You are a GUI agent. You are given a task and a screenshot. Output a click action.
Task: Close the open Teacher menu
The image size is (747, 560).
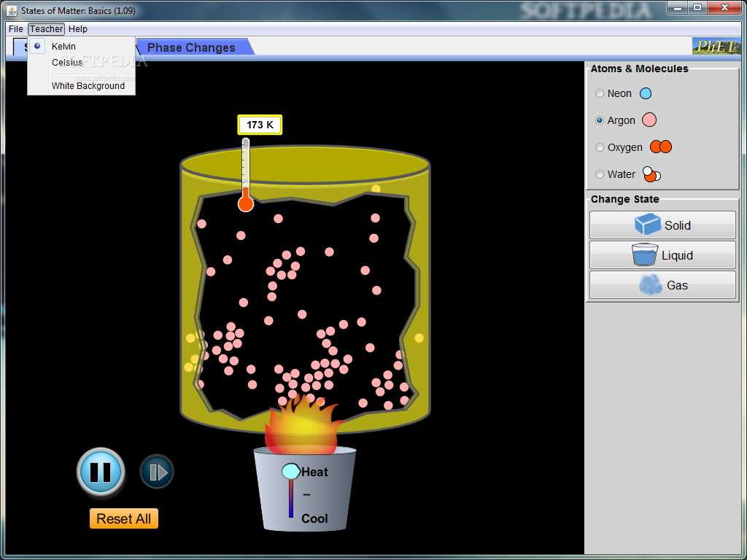click(46, 29)
